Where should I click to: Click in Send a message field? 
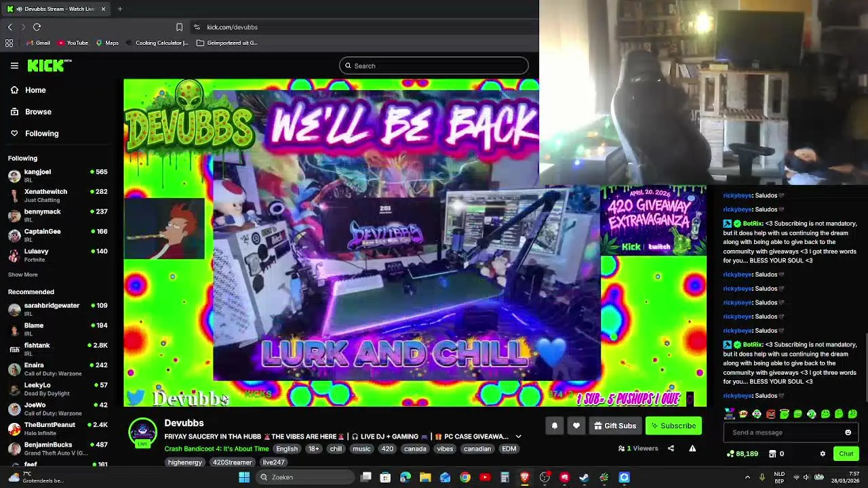pos(783,432)
